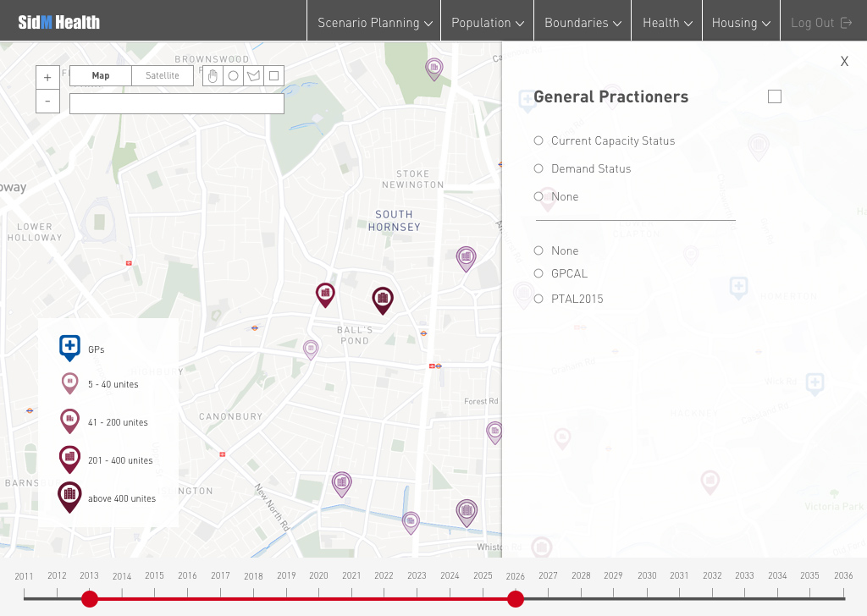Open the Housing dropdown menu
This screenshot has width=867, height=616.
pyautogui.click(x=741, y=23)
